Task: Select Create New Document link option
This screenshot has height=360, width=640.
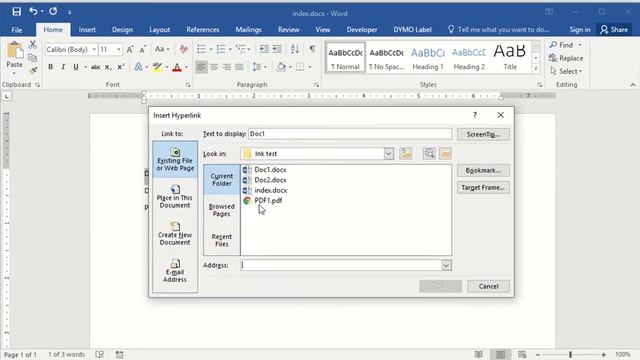Action: point(175,233)
